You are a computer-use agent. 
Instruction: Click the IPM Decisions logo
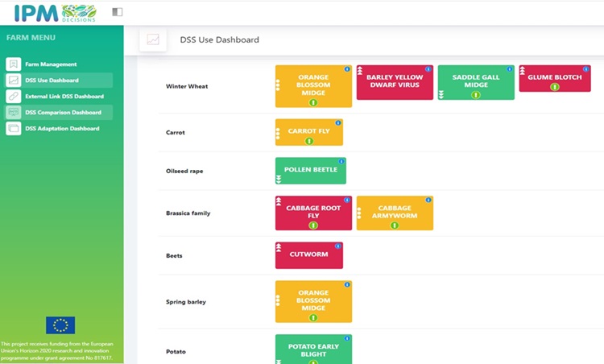[55, 12]
